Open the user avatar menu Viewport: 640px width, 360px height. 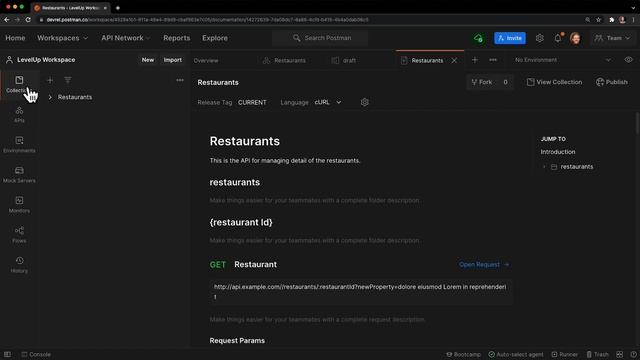coord(576,38)
